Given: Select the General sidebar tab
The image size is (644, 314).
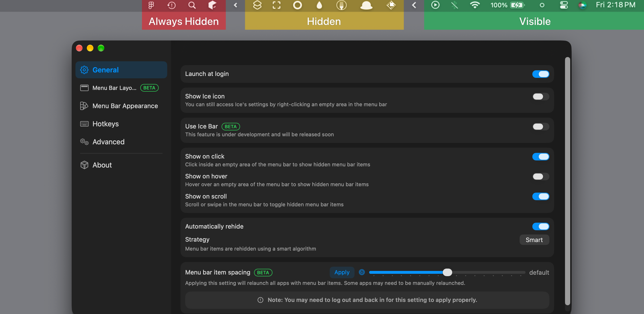Looking at the screenshot, I should click(121, 70).
